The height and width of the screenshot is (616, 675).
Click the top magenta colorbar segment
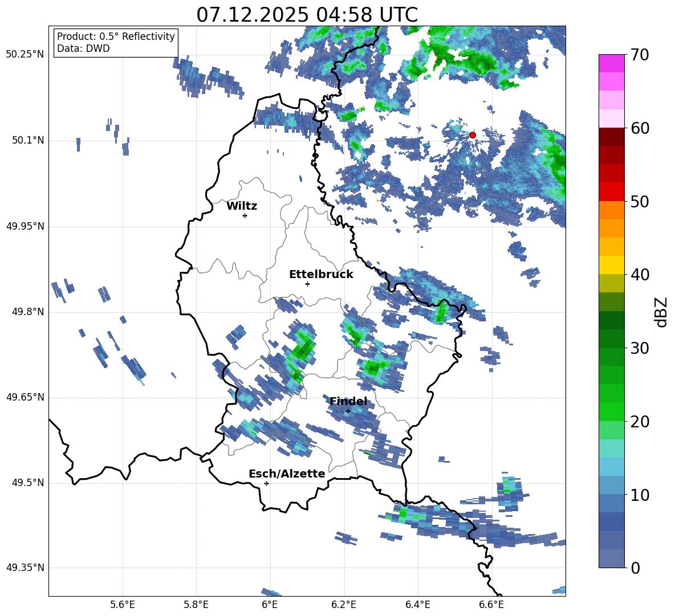(x=611, y=63)
